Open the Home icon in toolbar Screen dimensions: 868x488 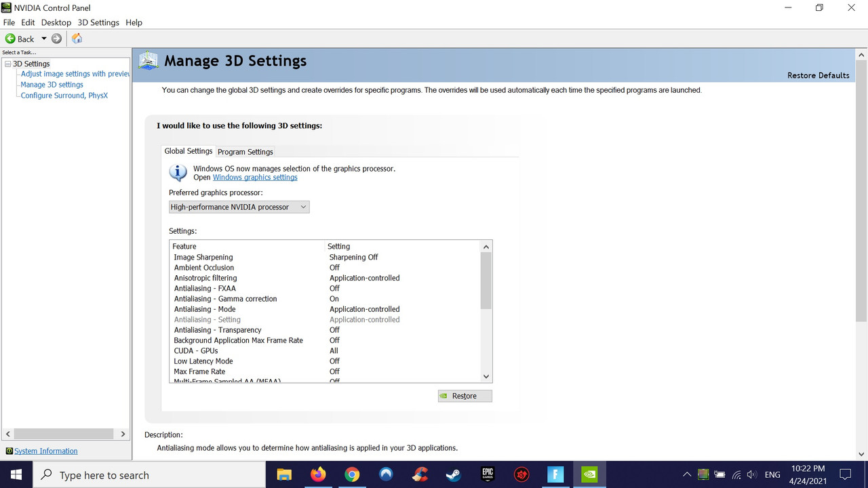(77, 39)
